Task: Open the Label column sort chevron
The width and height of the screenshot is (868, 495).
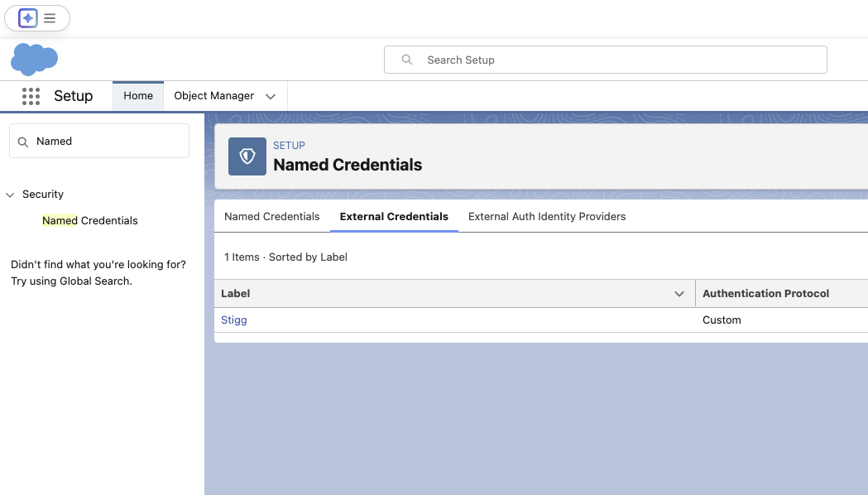Action: click(x=679, y=294)
